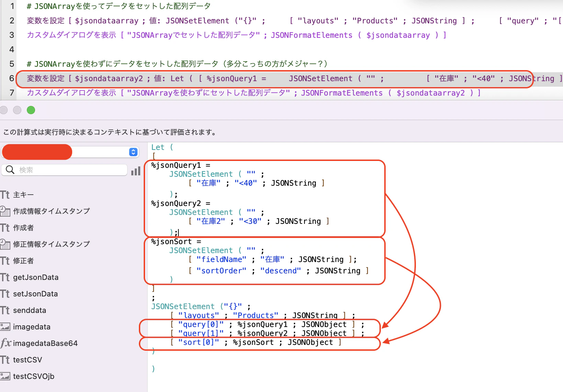The image size is (563, 392).
Task: Click the "query[1]" key in formula
Action: point(201,333)
